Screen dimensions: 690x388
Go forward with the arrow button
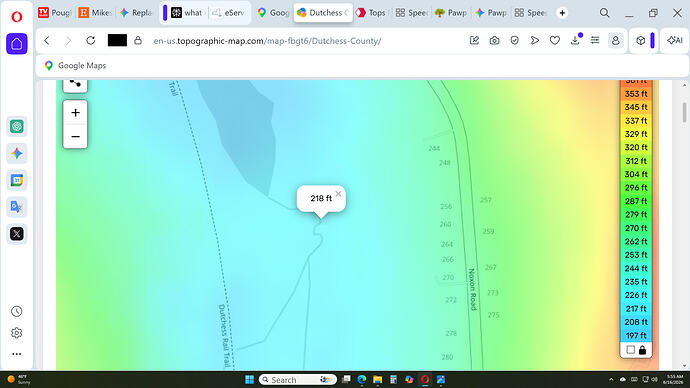pyautogui.click(x=68, y=40)
